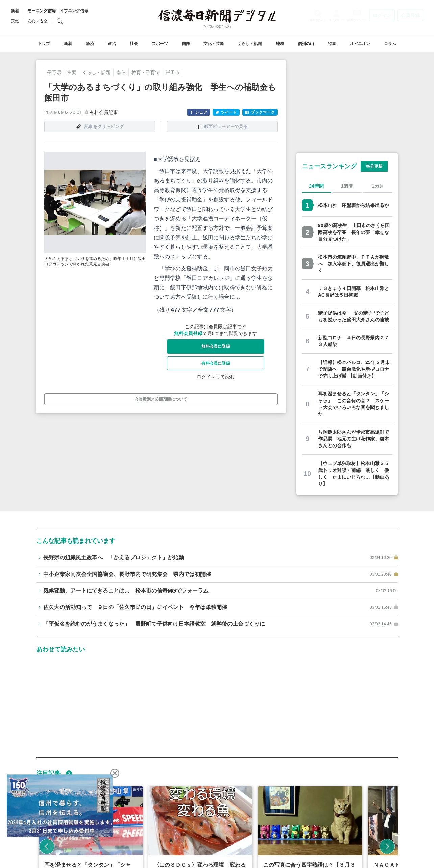The height and width of the screenshot is (868, 434).
Task: Switch ranking to 1週間 tab
Action: click(347, 186)
